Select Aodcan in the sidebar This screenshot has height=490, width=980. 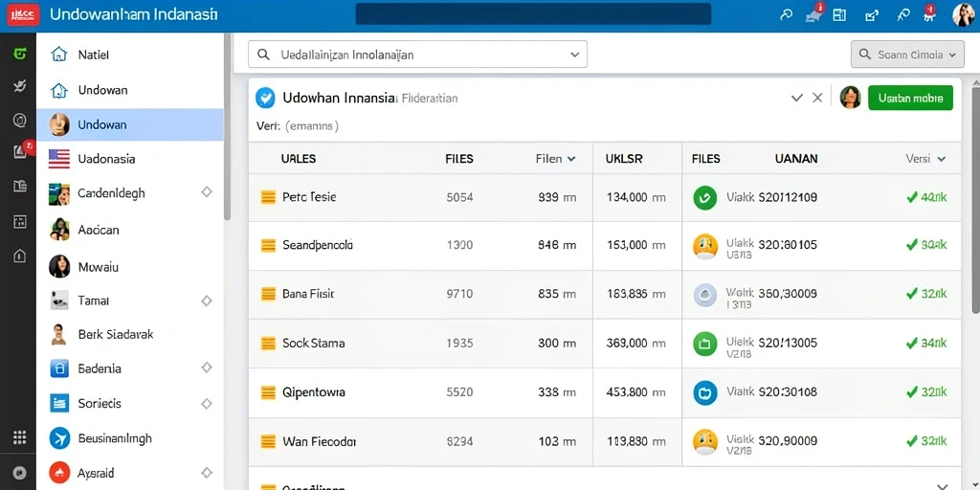pos(130,230)
